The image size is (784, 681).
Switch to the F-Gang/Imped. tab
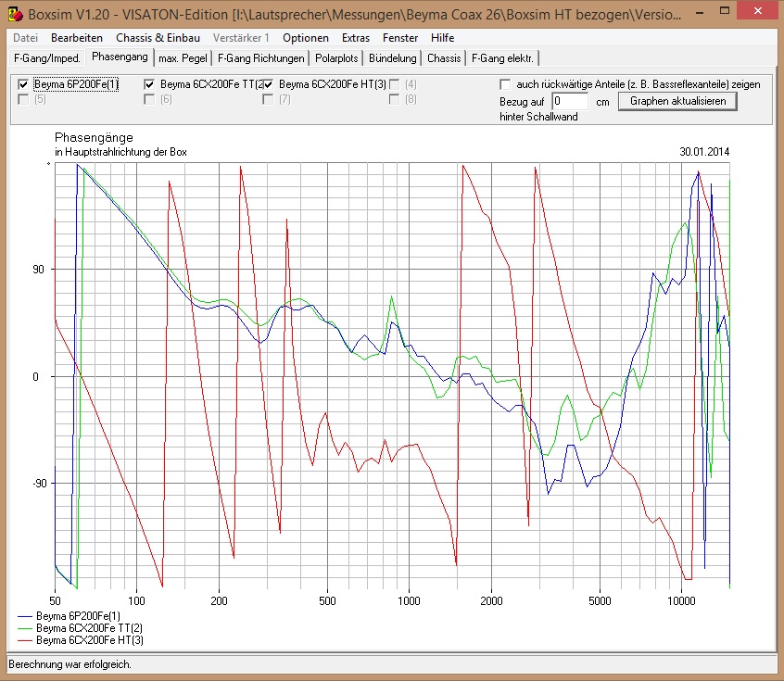47,57
